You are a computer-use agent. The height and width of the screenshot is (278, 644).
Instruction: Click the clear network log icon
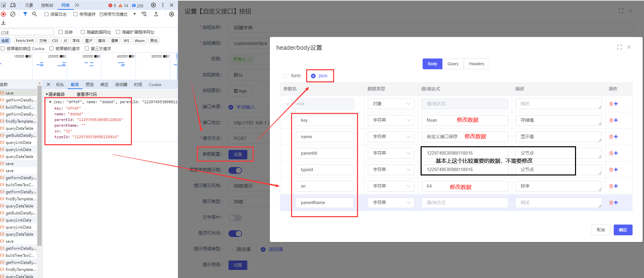click(x=13, y=14)
